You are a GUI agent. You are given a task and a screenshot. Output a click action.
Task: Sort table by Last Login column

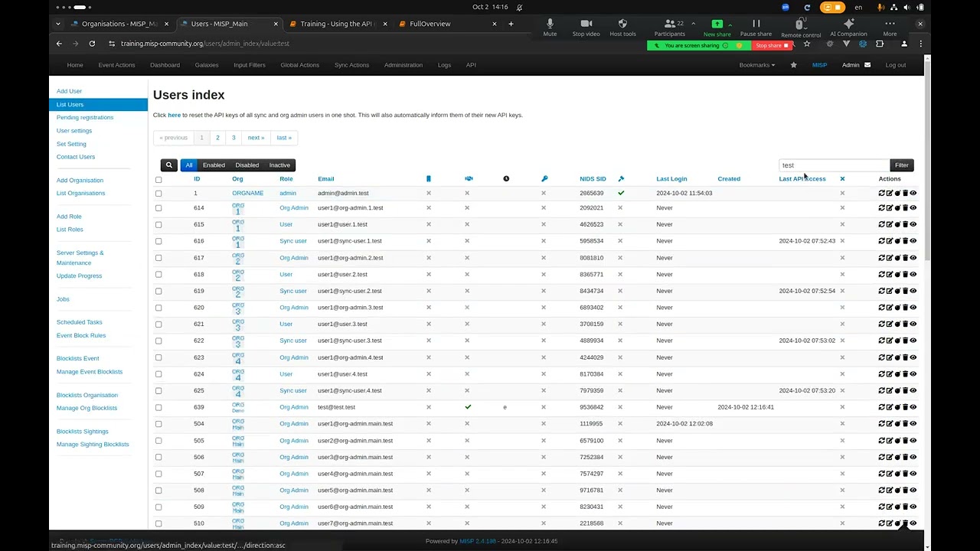[x=671, y=179]
